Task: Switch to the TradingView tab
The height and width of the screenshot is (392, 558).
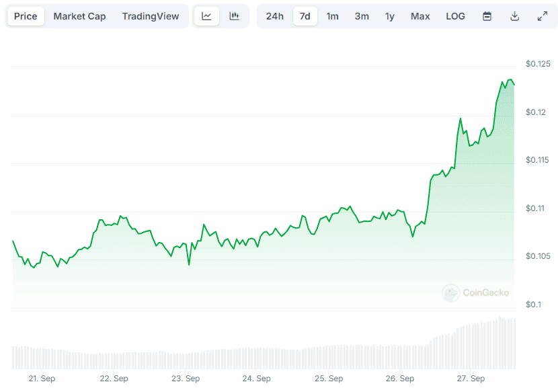Action: tap(151, 16)
